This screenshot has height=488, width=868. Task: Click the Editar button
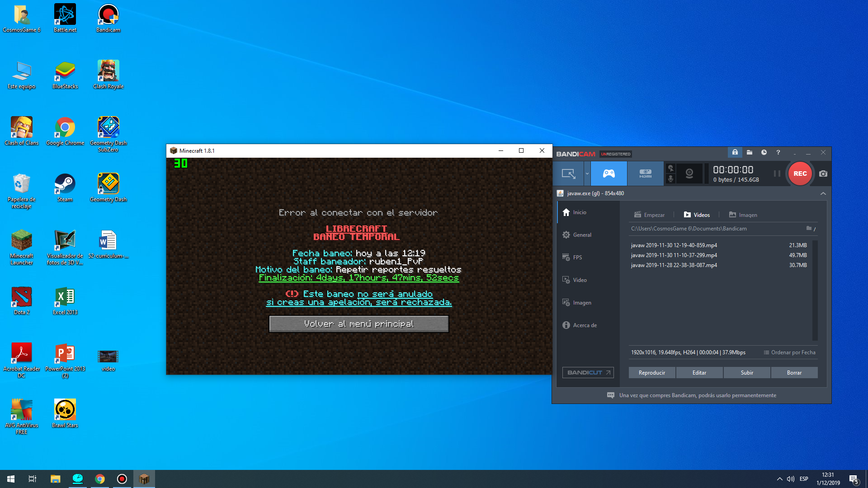699,373
